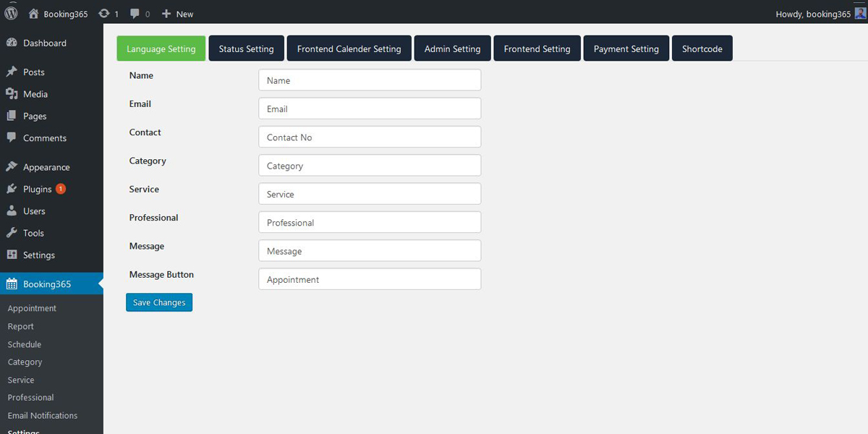Go to the Report section
868x434 pixels.
point(20,326)
